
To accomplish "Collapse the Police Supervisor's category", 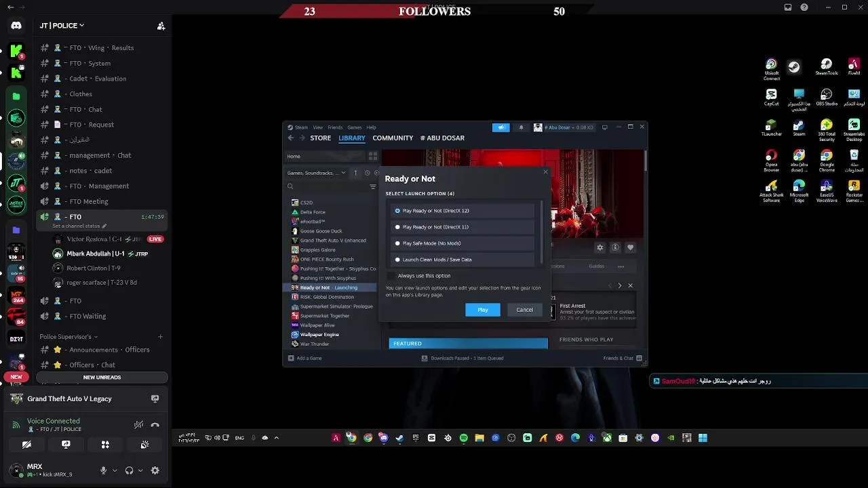I will click(x=68, y=336).
